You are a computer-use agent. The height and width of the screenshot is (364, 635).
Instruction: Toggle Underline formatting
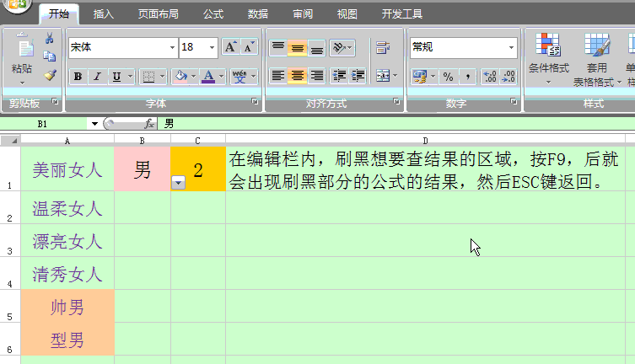(116, 77)
